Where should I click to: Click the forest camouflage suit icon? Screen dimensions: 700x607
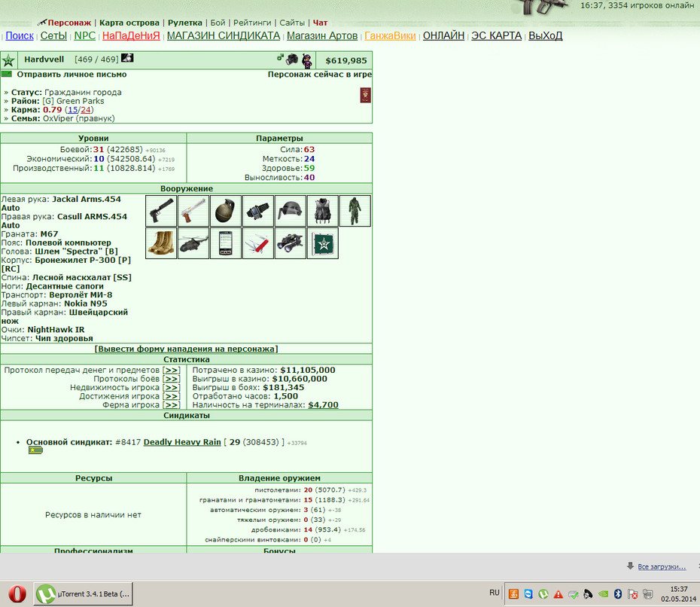[355, 211]
